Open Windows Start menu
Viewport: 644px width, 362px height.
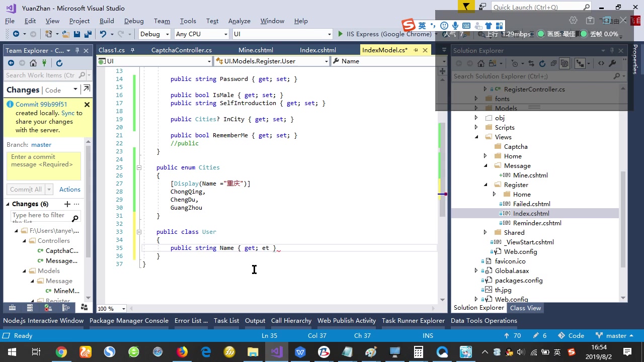point(12,352)
